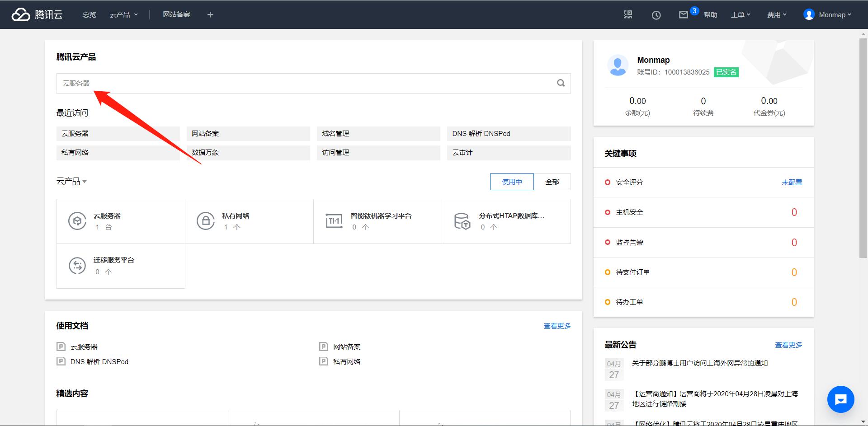Open 智能钛机器学习平台 via its icon
Screen dimensions: 868x426
pyautogui.click(x=334, y=221)
